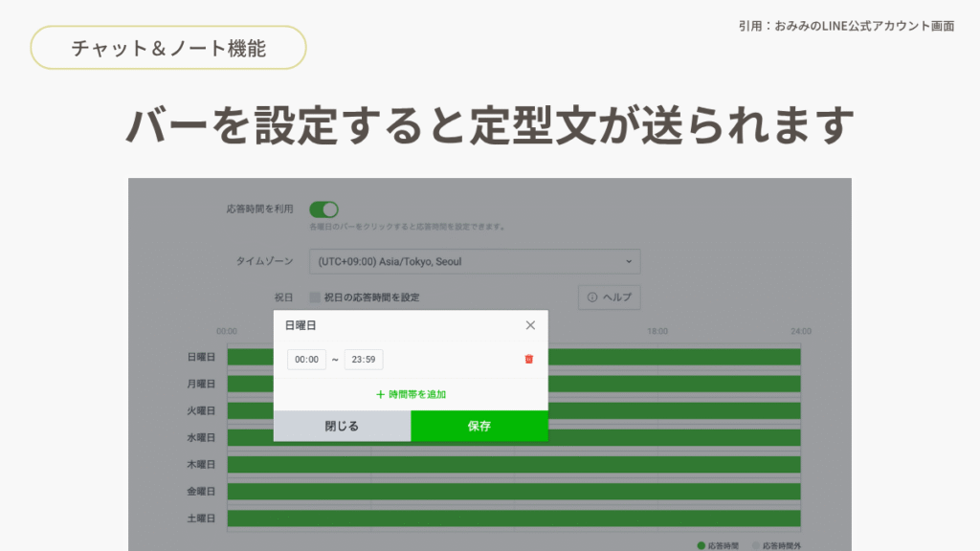Save the hours with the 保存 button
This screenshot has height=551, width=980.
tap(479, 427)
